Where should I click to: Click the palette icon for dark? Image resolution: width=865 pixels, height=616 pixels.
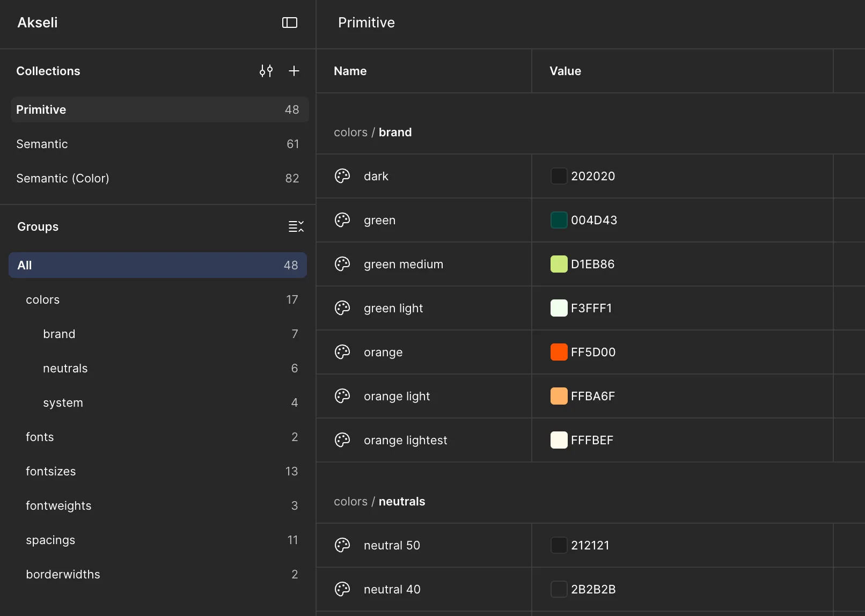(342, 176)
